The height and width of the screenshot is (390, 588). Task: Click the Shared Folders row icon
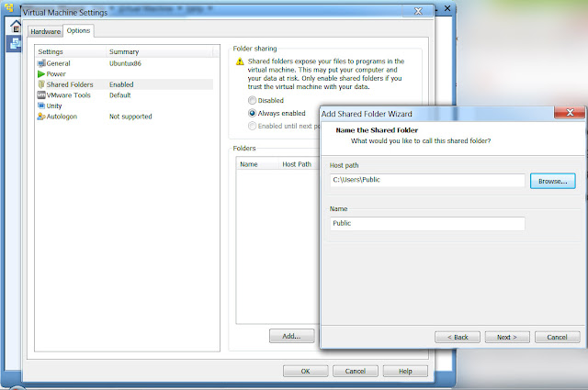pos(41,84)
